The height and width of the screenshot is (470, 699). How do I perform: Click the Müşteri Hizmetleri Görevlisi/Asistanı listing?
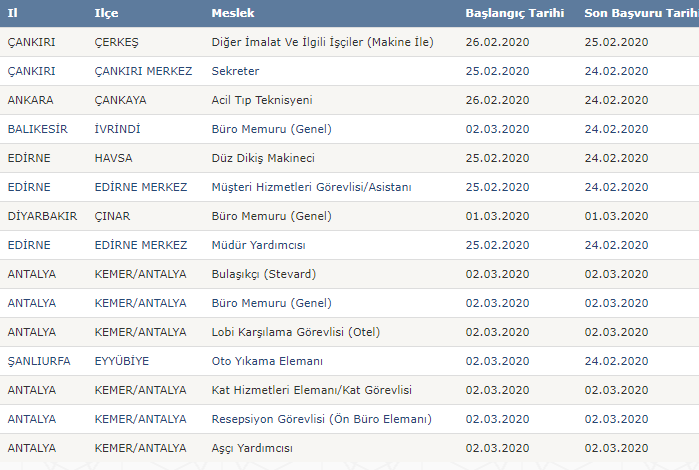[x=311, y=187]
